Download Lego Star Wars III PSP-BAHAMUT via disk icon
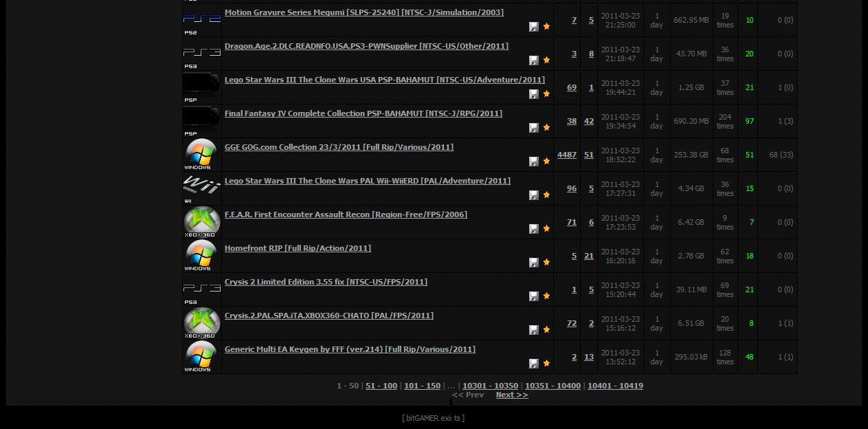The height and width of the screenshot is (429, 868). 534,93
